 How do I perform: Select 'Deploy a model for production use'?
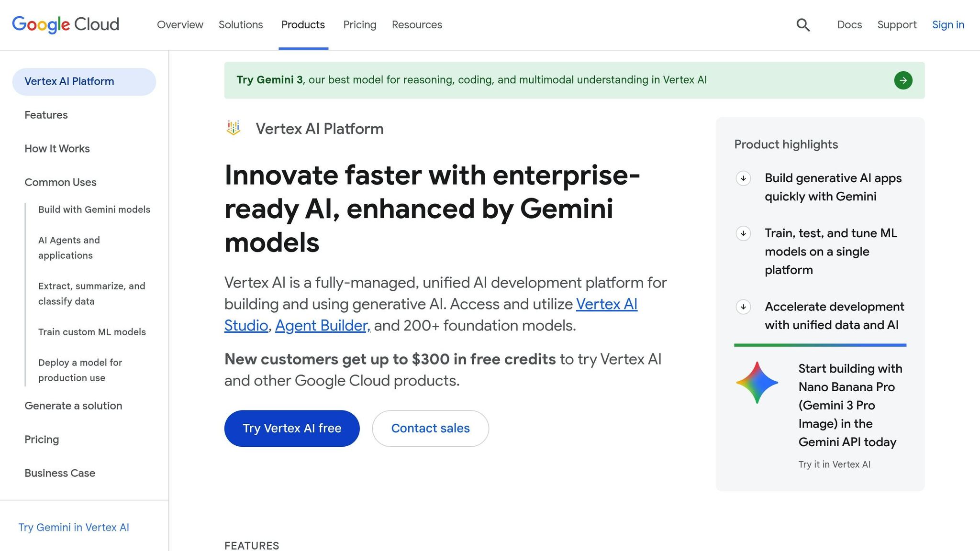click(80, 370)
